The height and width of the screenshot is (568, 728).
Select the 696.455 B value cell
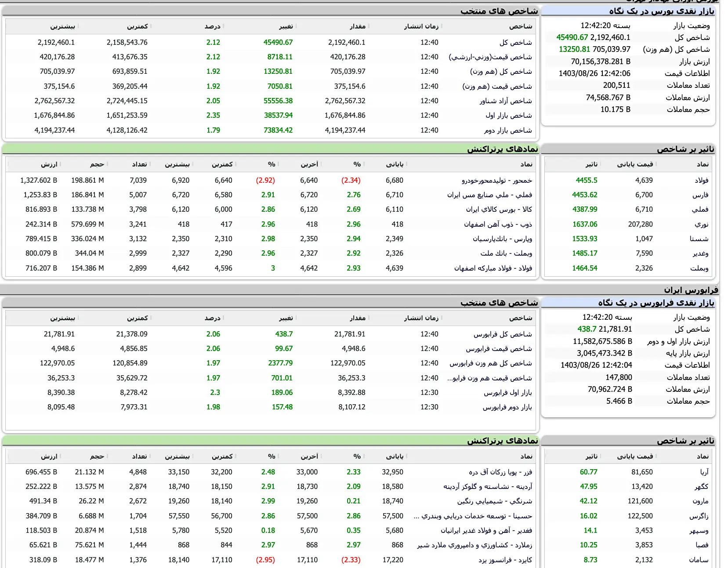tap(41, 472)
